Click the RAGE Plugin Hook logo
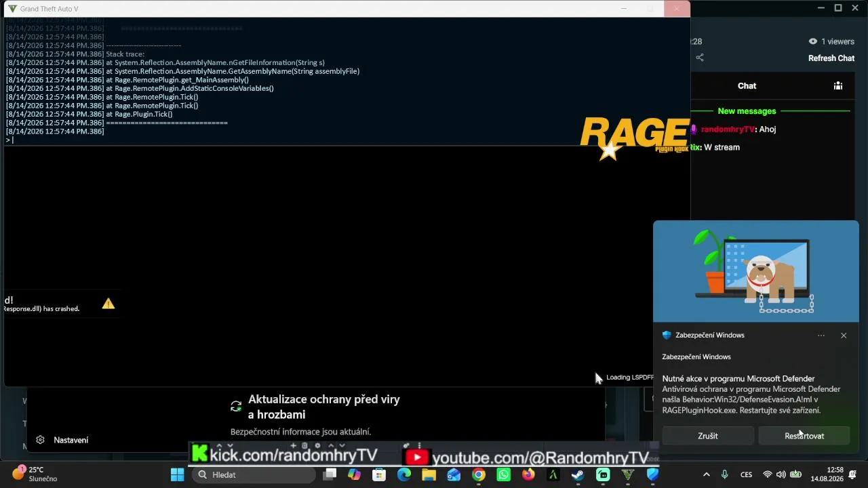868x488 pixels. pyautogui.click(x=635, y=139)
